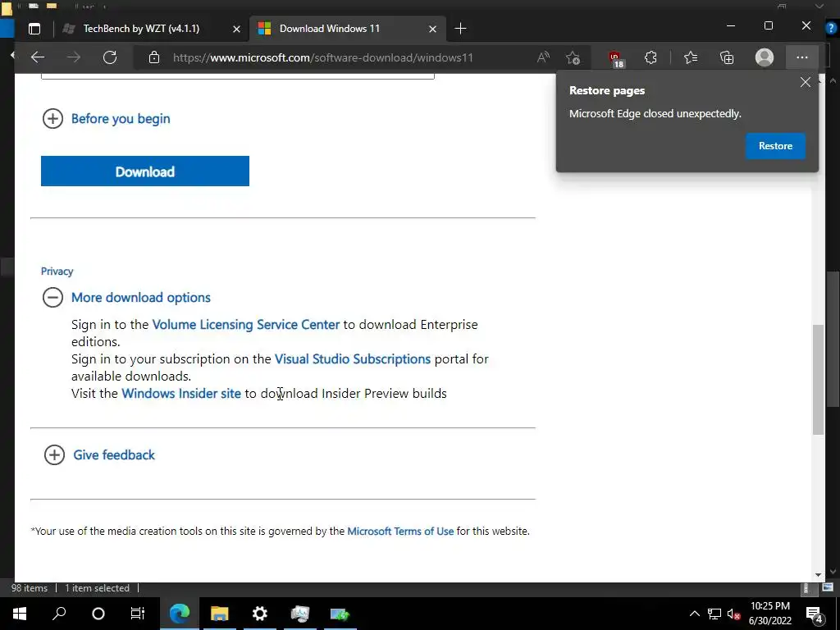Open the Windows Start menu
The width and height of the screenshot is (840, 630).
click(x=20, y=614)
